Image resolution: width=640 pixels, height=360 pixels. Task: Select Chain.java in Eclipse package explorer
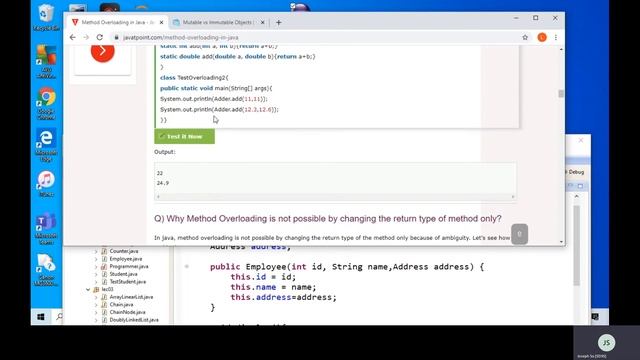point(121,304)
